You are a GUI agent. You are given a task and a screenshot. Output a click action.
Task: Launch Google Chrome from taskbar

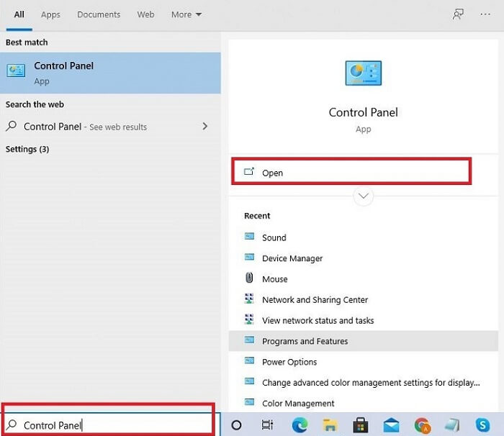pos(422,424)
